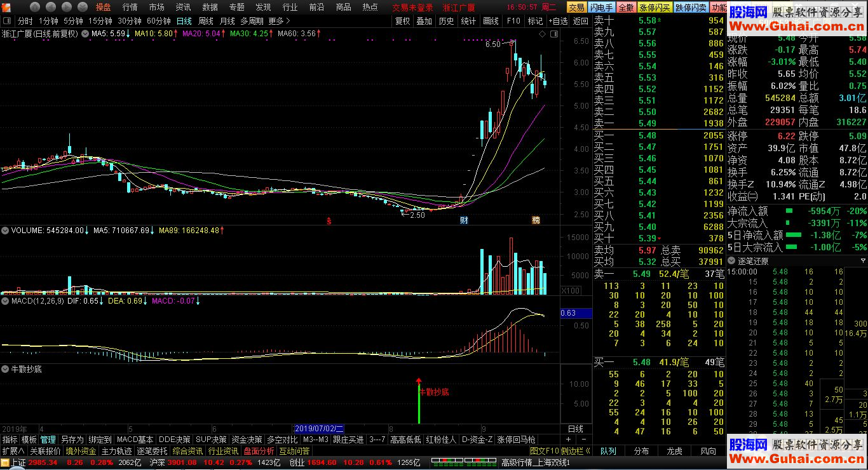Click the 涨停闪买 button
Screen dimensions: 868x470
(654, 8)
